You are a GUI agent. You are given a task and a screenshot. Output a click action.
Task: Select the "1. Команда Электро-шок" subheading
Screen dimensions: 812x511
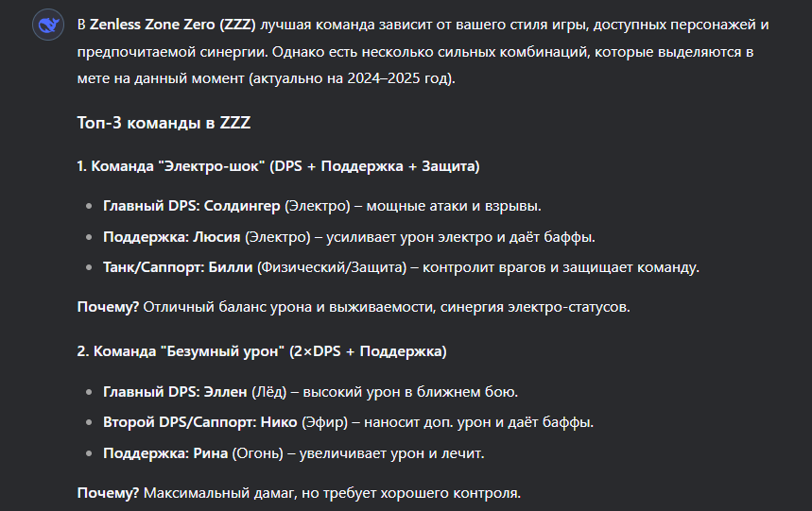click(x=278, y=166)
